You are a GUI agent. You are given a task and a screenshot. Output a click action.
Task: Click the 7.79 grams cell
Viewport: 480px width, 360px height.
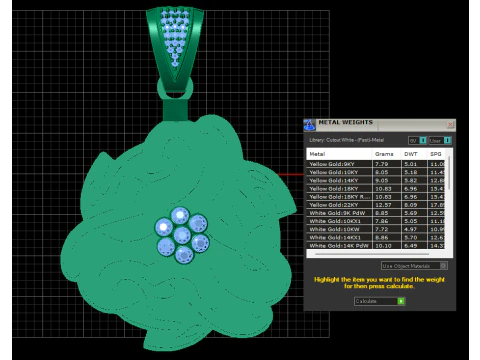[x=387, y=164]
